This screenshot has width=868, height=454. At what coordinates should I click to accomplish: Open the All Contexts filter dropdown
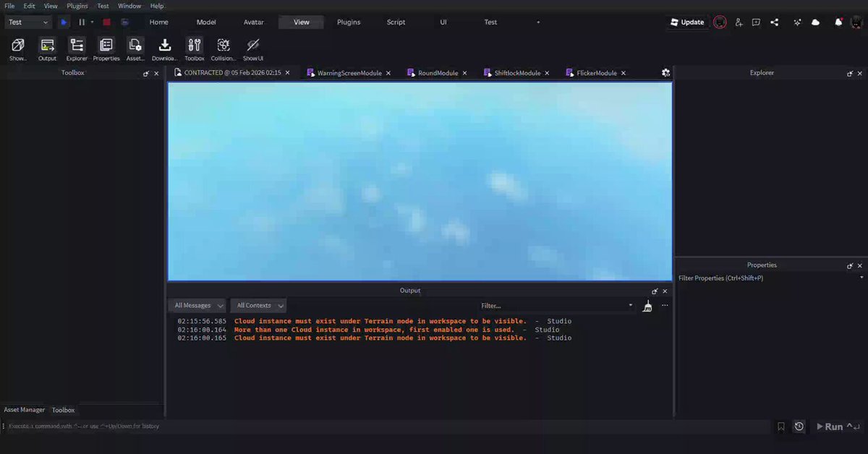259,306
